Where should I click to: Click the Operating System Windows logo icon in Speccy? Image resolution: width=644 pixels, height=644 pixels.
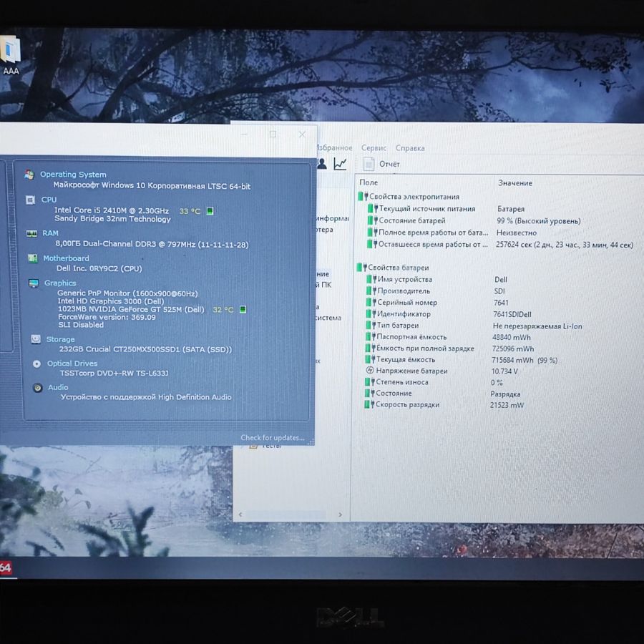[29, 175]
